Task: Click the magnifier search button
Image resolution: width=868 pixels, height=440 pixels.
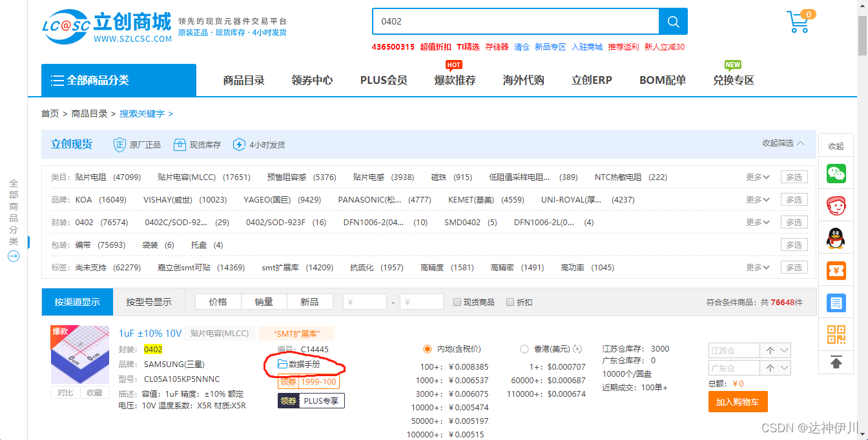Action: (673, 21)
